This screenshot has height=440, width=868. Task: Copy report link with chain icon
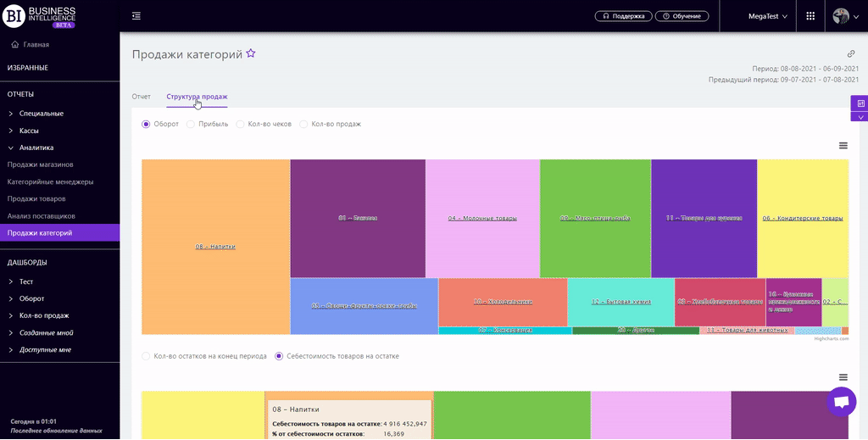(851, 53)
